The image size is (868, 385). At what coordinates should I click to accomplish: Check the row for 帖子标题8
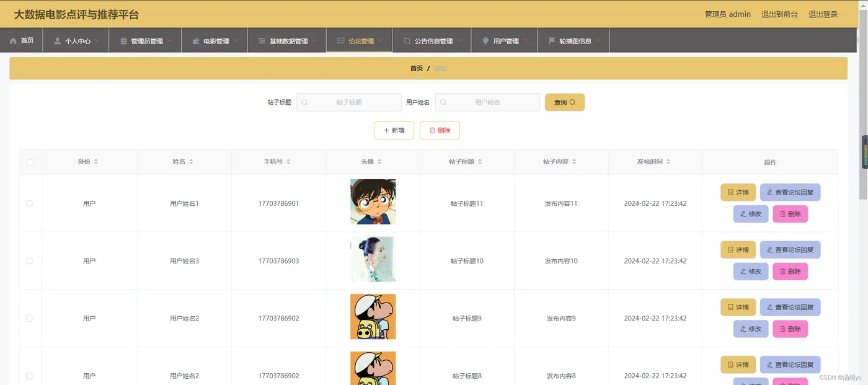click(x=29, y=376)
